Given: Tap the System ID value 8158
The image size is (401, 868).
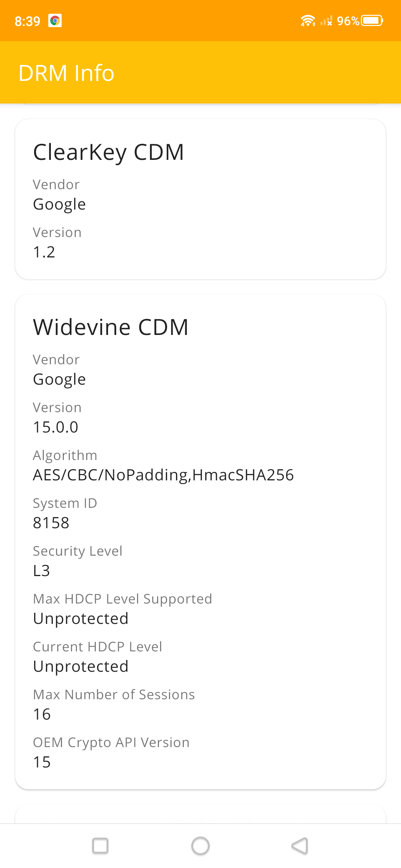Looking at the screenshot, I should point(51,523).
